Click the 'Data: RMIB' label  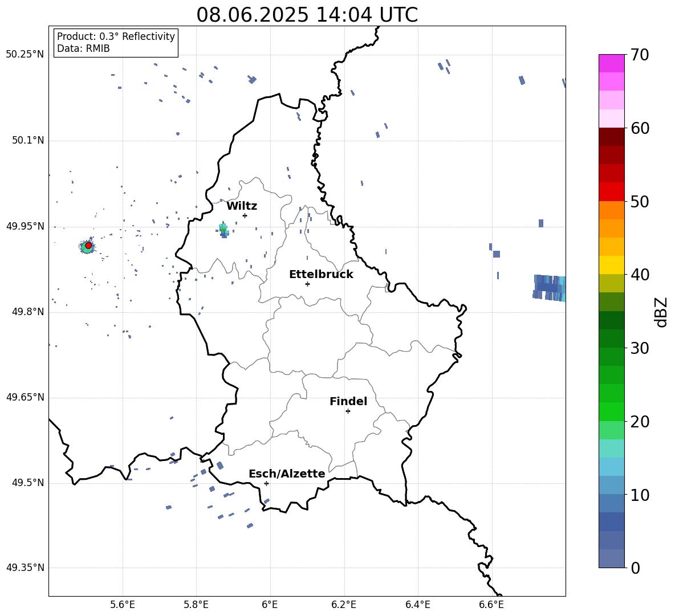[x=83, y=48]
